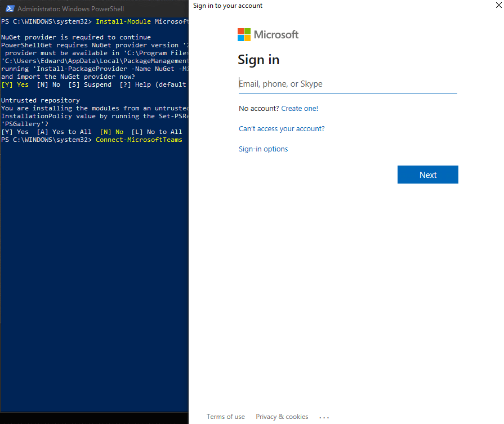This screenshot has height=424, width=504.
Task: Click the Microsoft logo
Action: pos(268,34)
